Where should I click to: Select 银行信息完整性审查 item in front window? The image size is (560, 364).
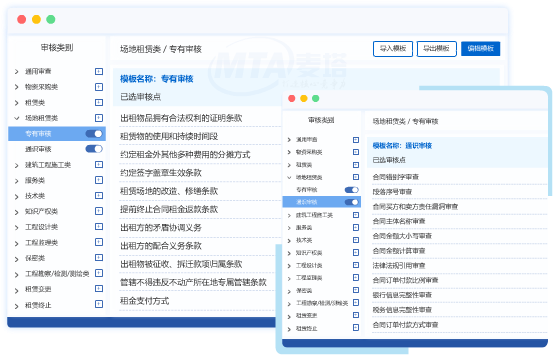(x=402, y=295)
